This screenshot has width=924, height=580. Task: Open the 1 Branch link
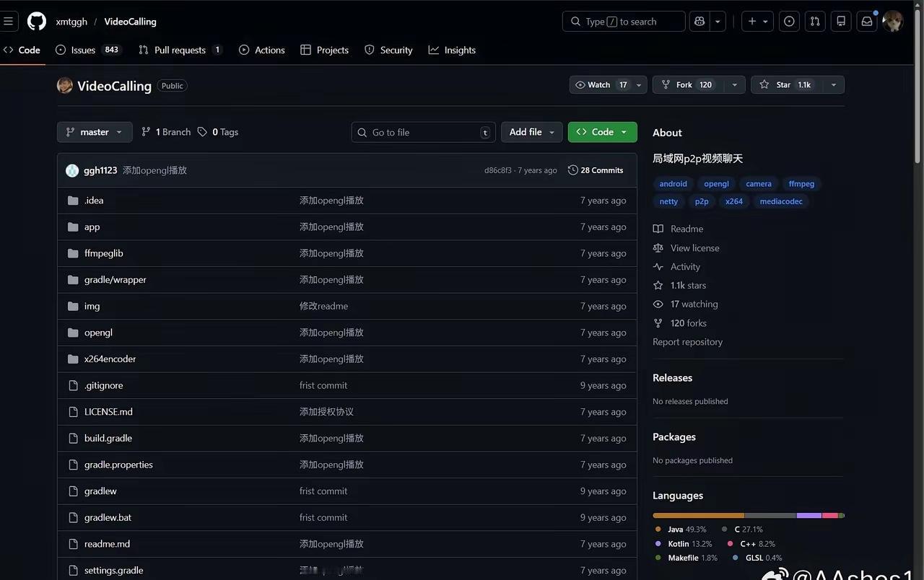(166, 132)
